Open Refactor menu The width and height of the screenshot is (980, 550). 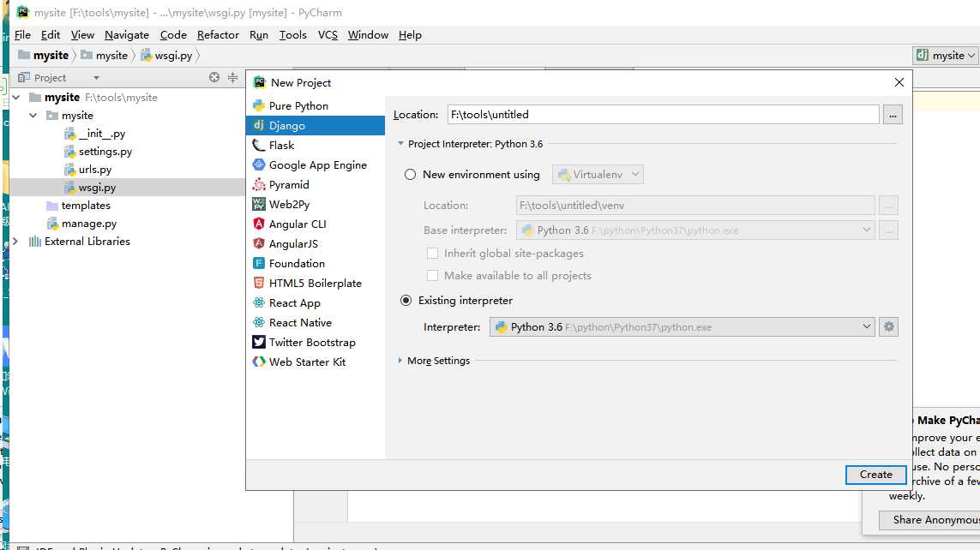click(218, 35)
